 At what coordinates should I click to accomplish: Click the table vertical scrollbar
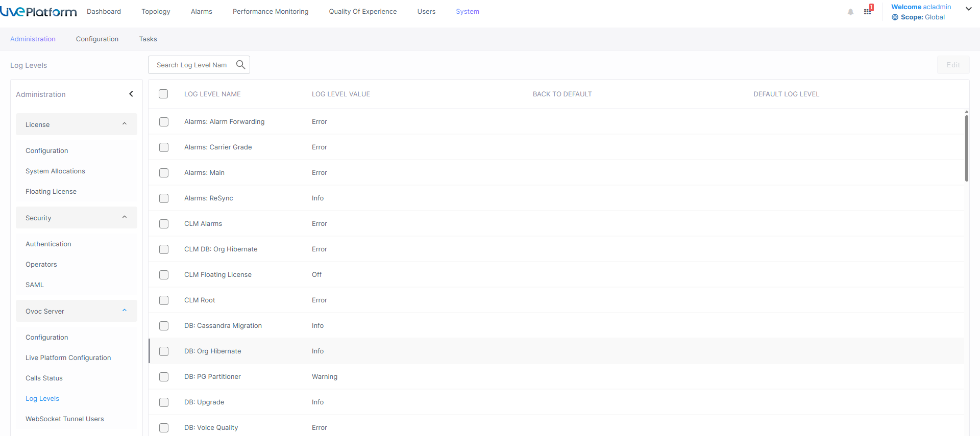966,148
